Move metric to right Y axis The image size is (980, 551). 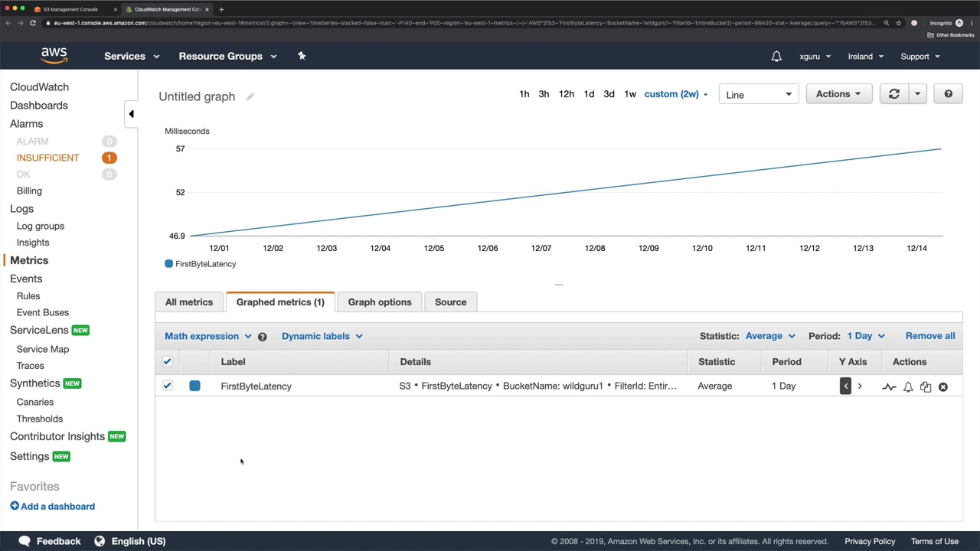(x=860, y=386)
